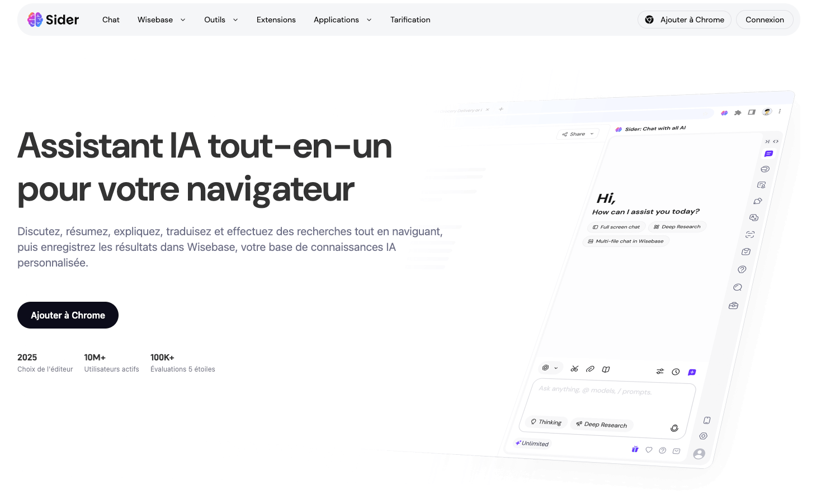The height and width of the screenshot is (504, 816).
Task: Go to Extensions in the navbar
Action: pyautogui.click(x=276, y=20)
